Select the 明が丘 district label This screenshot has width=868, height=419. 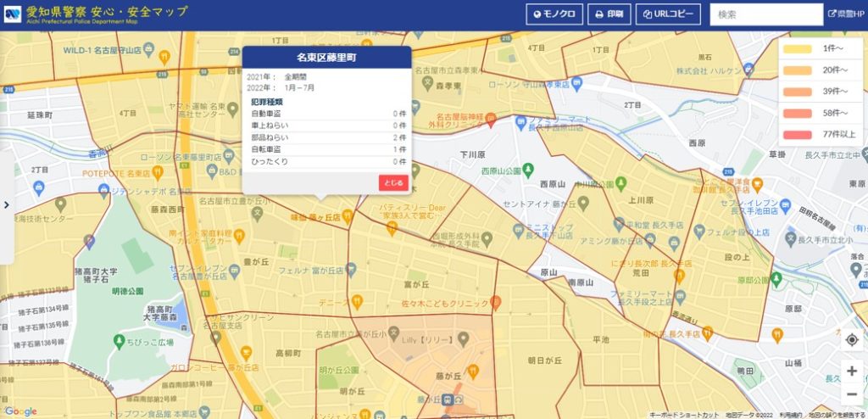pyautogui.click(x=350, y=391)
